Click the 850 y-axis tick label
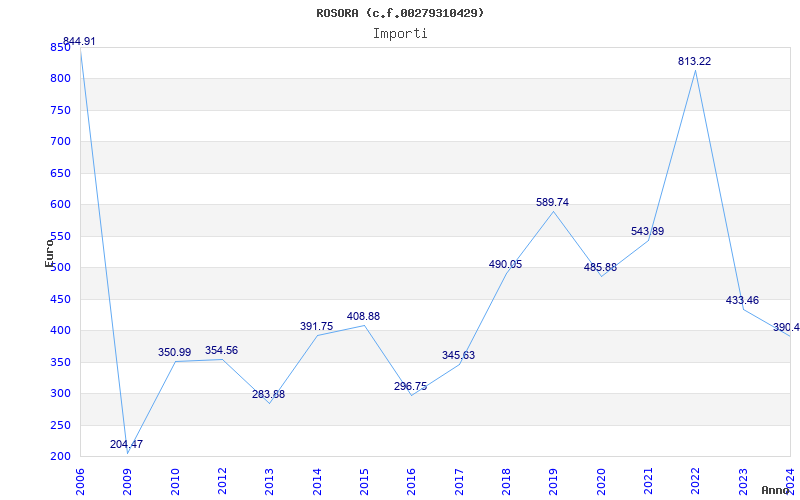800x500 pixels. (60, 47)
